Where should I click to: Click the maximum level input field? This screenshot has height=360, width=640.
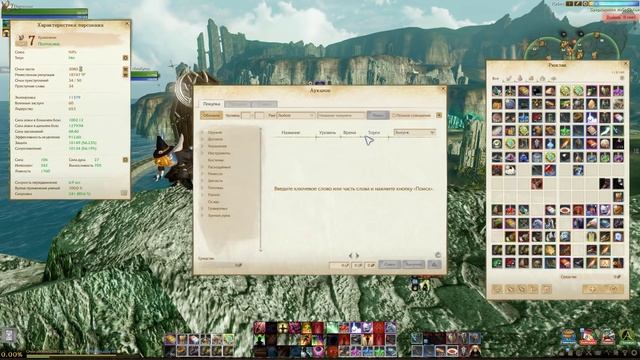tap(260, 116)
